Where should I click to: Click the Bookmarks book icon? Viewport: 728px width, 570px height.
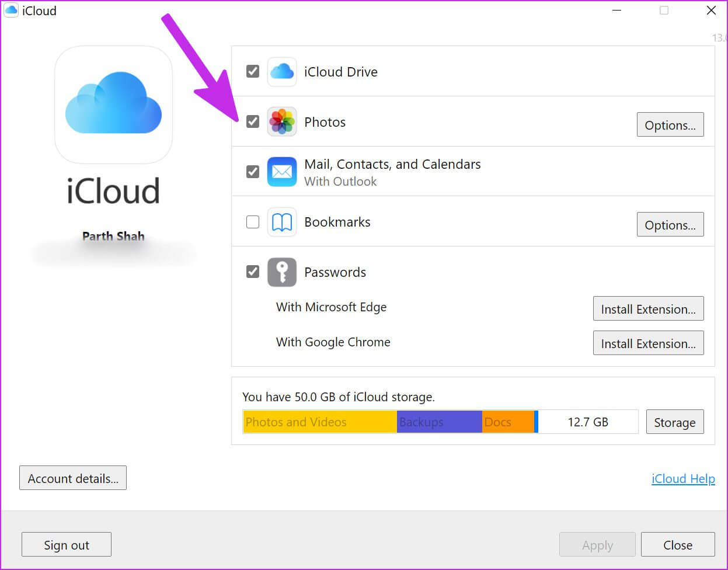[x=282, y=222]
